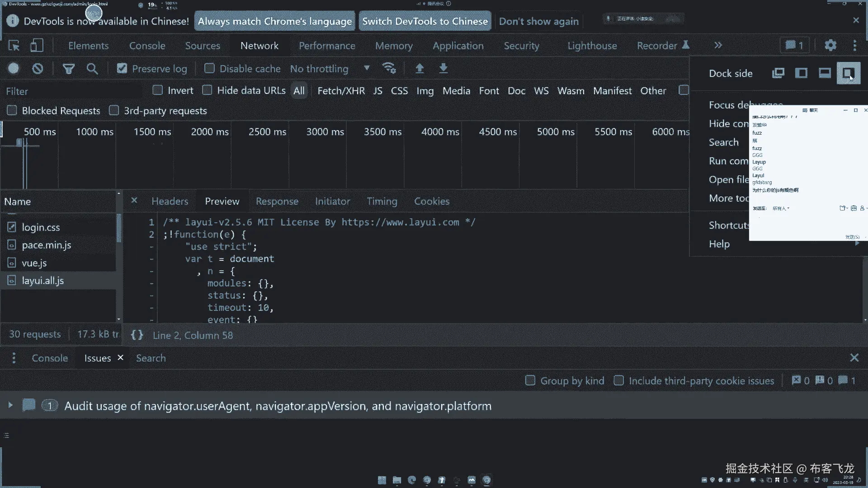Open the DevTools settings gear

tap(830, 45)
